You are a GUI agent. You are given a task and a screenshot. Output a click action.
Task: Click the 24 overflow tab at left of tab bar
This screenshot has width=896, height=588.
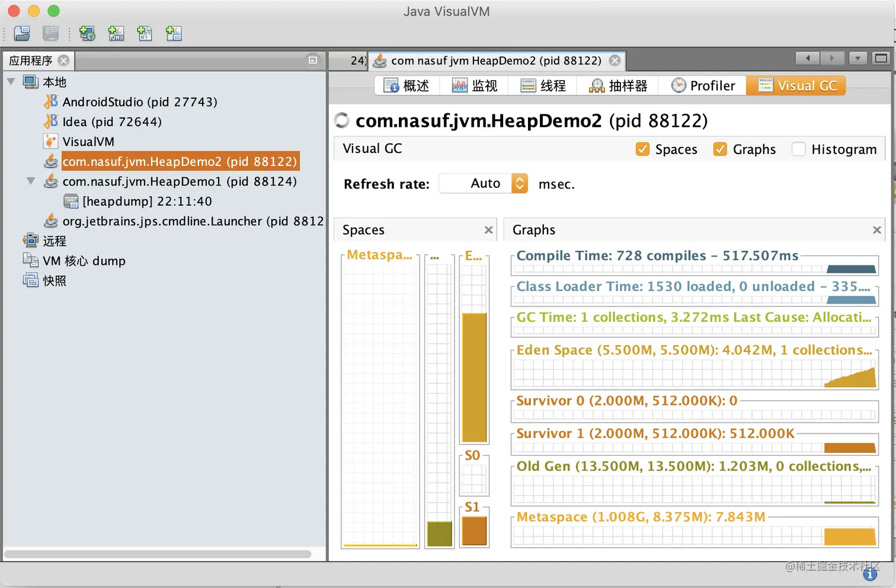click(x=348, y=60)
